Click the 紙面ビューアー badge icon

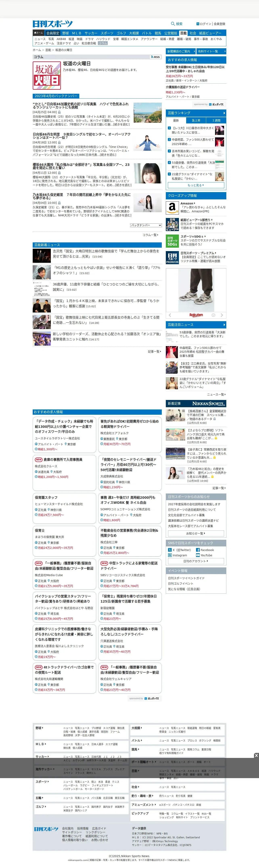pyautogui.click(x=172, y=224)
